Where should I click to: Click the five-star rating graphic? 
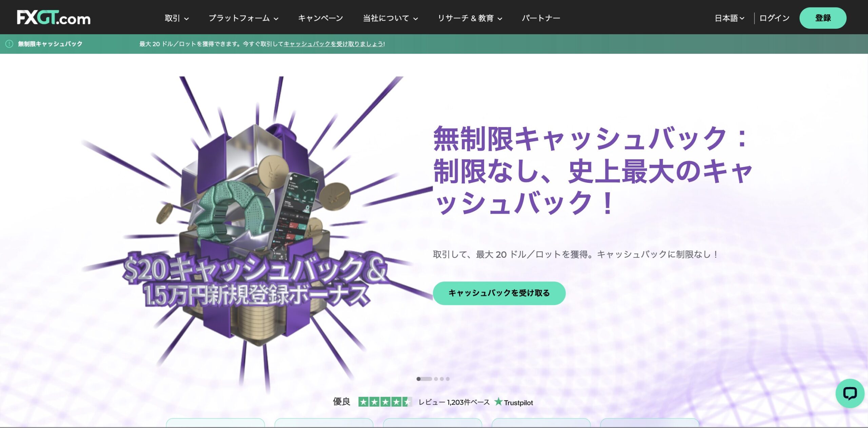[x=385, y=402]
